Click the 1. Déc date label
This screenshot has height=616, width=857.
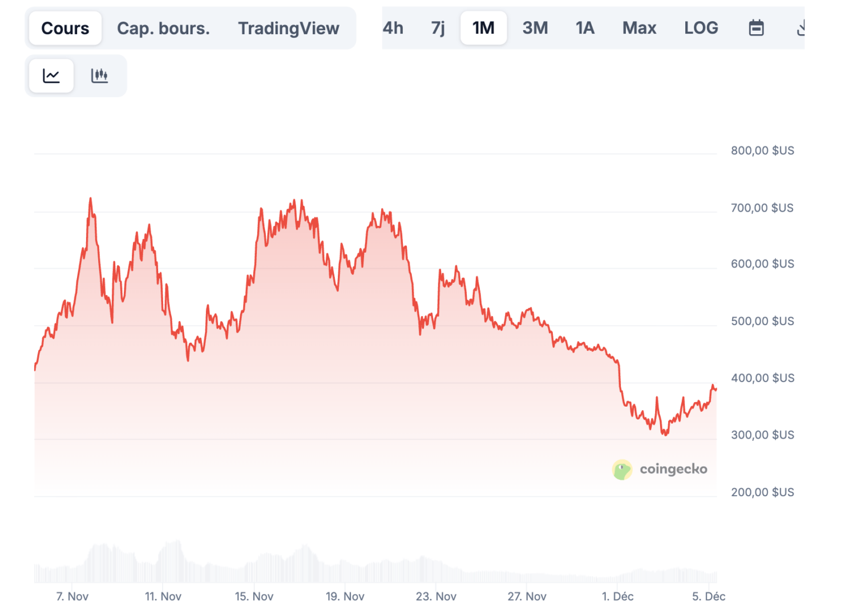click(x=617, y=597)
